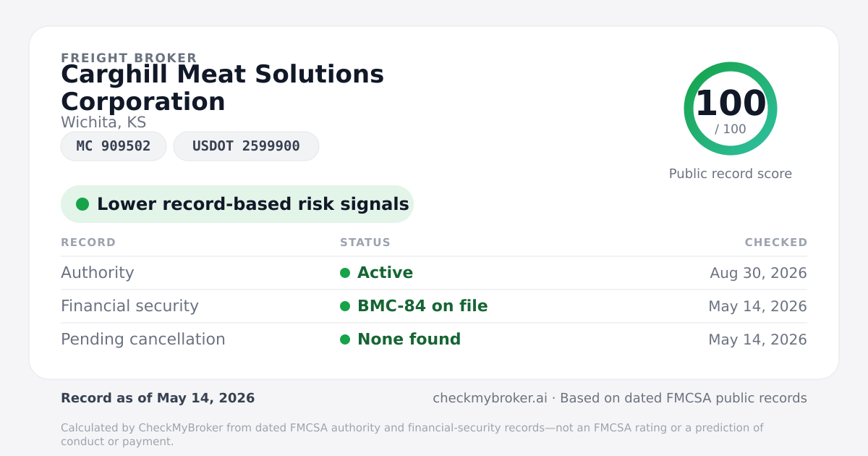Image resolution: width=868 pixels, height=456 pixels.
Task: Click the Aug 30, 2026 checked date
Action: [x=758, y=273]
